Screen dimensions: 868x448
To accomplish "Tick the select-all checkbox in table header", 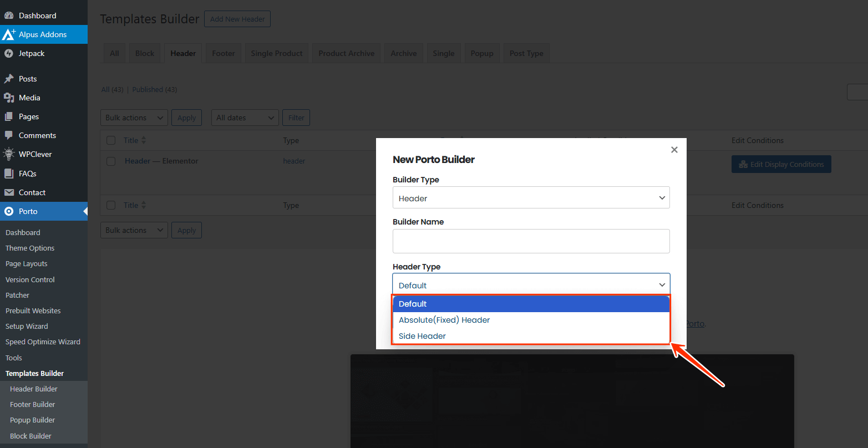I will 111,140.
